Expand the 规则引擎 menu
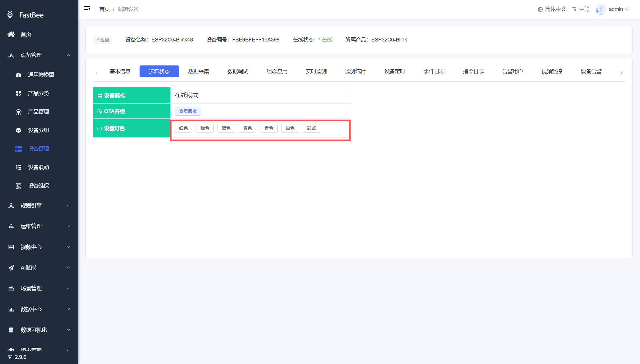 (x=39, y=206)
